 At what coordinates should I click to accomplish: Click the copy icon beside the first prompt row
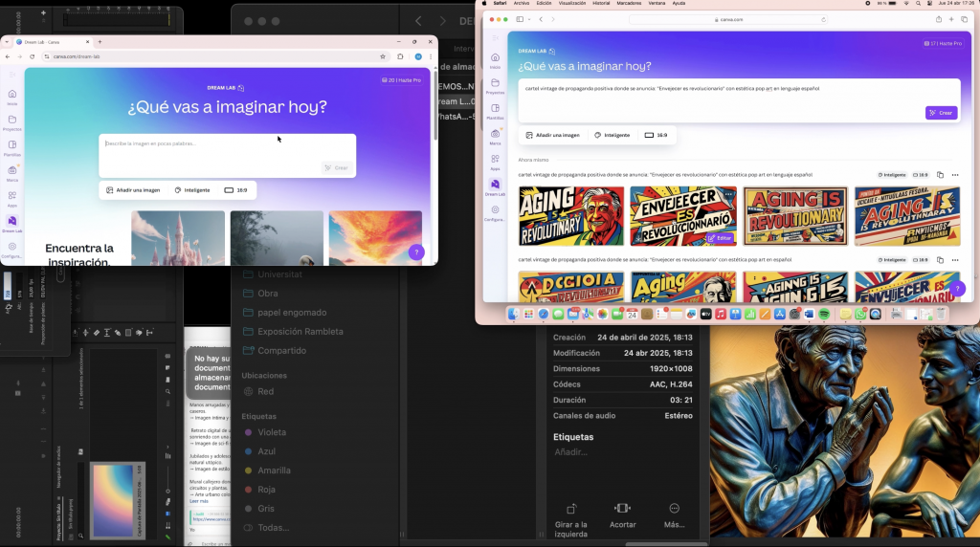coord(940,175)
